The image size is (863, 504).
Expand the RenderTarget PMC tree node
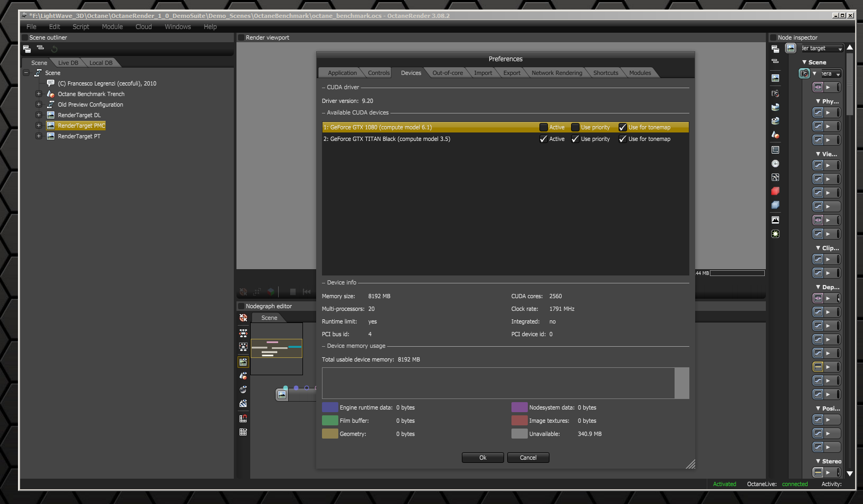(x=39, y=126)
